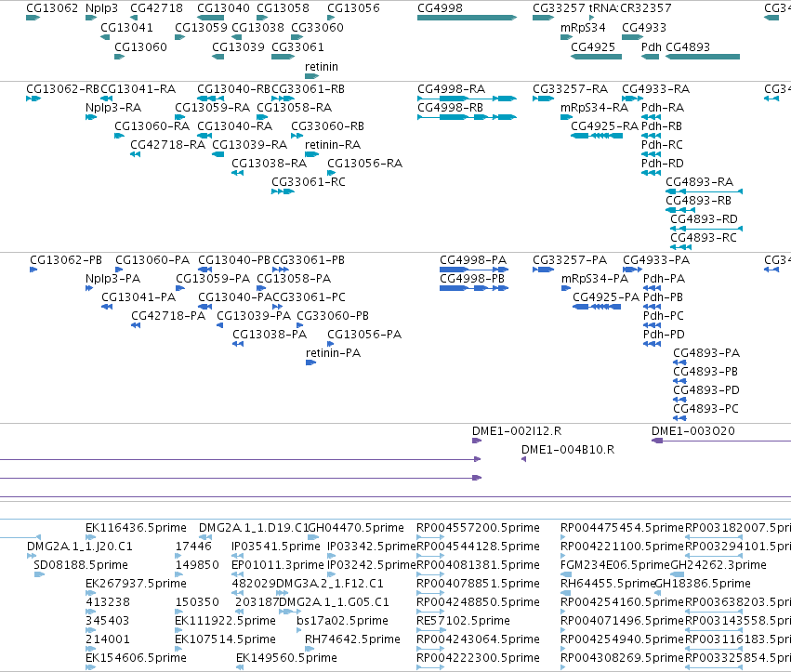Viewport: 791px width, 672px height.
Task: Select EST 17446 label
Action: (x=193, y=547)
